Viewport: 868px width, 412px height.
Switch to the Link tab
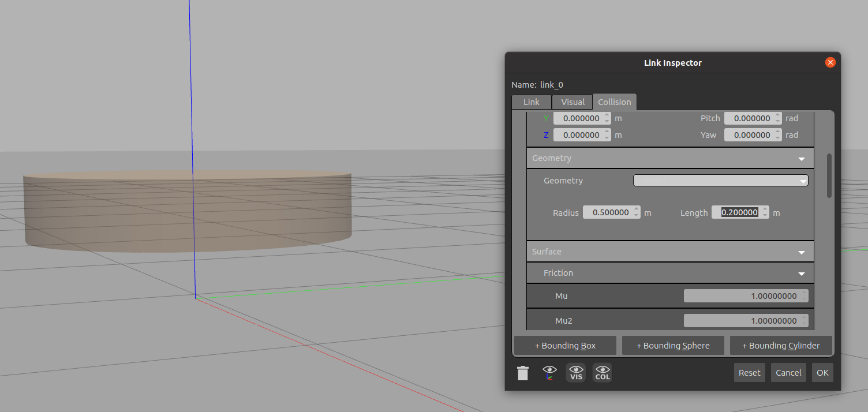click(531, 102)
